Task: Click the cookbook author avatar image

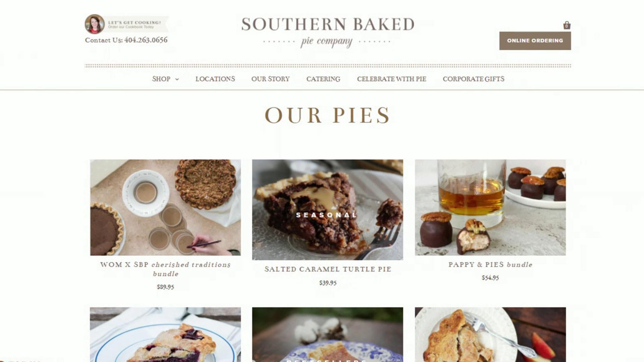Action: click(95, 24)
